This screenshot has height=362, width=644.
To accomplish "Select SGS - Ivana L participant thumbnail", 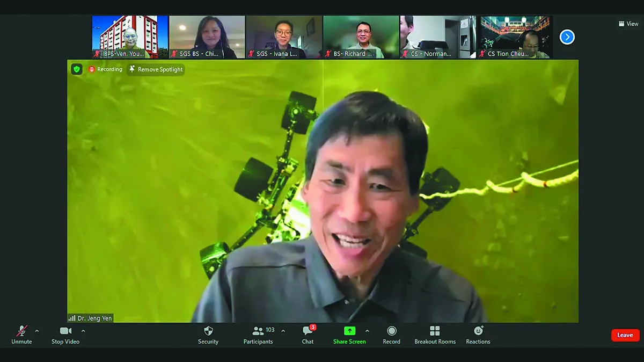I will (x=284, y=37).
